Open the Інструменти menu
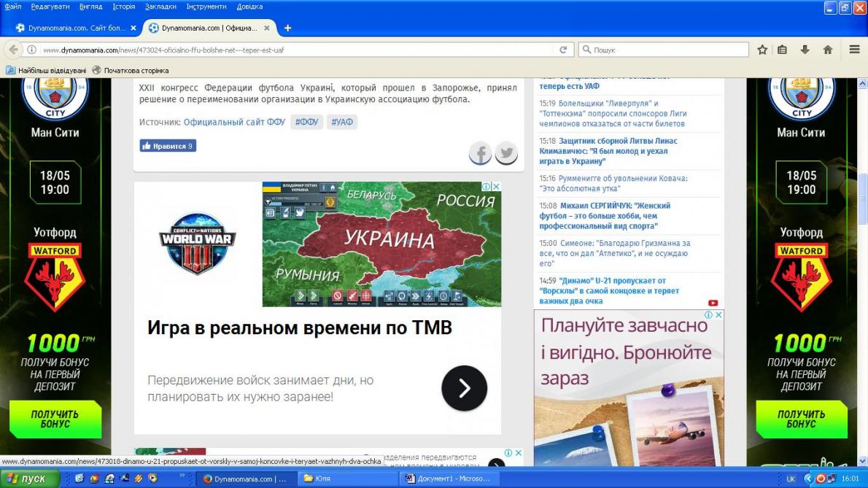This screenshot has width=868, height=488. [206, 7]
